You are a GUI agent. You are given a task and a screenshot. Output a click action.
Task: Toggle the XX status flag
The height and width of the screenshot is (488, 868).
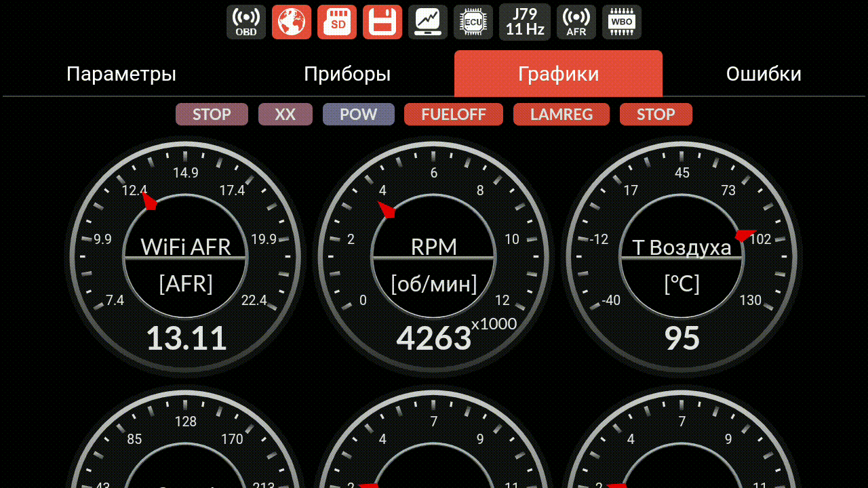click(x=285, y=115)
